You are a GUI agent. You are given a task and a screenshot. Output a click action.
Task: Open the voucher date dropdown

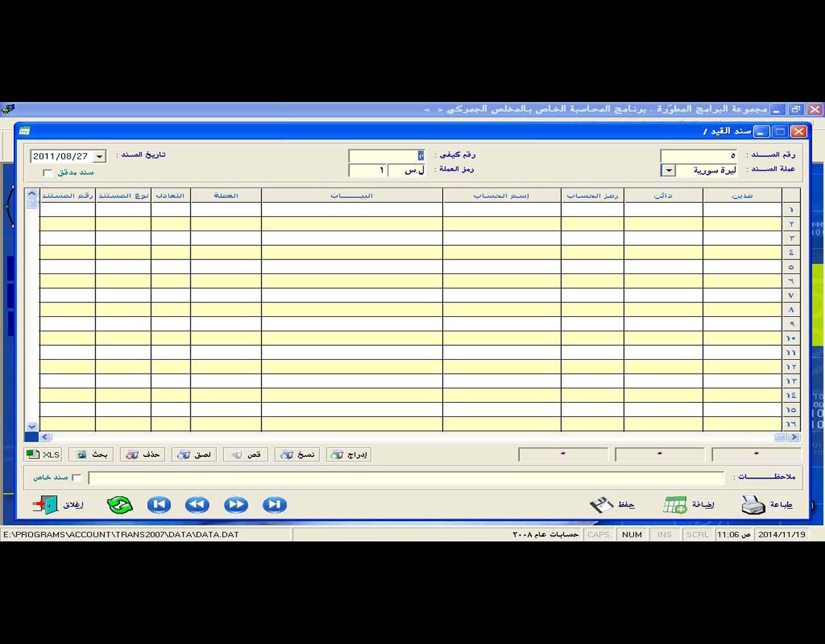(x=100, y=156)
